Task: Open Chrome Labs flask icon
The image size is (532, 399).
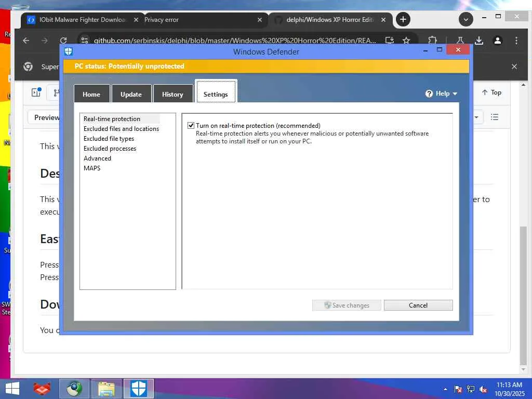Action: (x=460, y=41)
